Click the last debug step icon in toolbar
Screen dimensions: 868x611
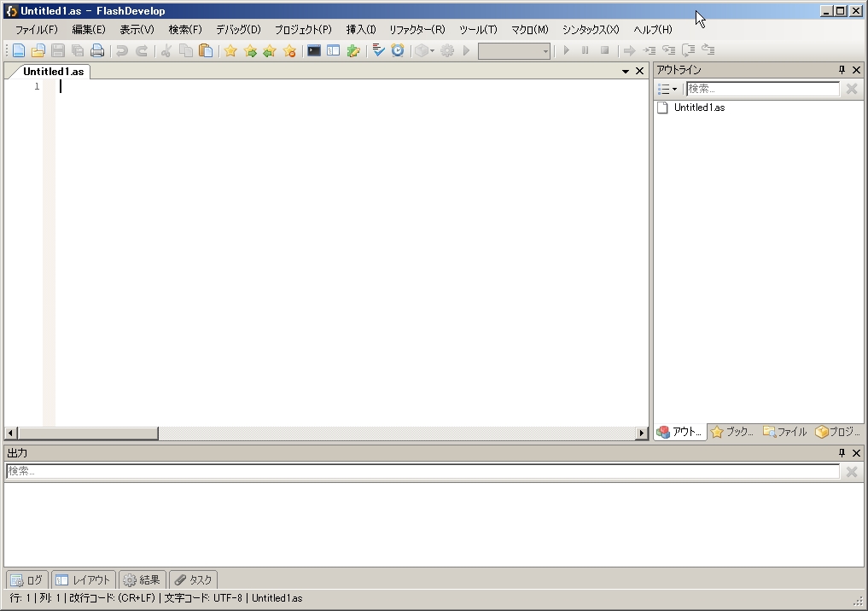[x=708, y=50]
